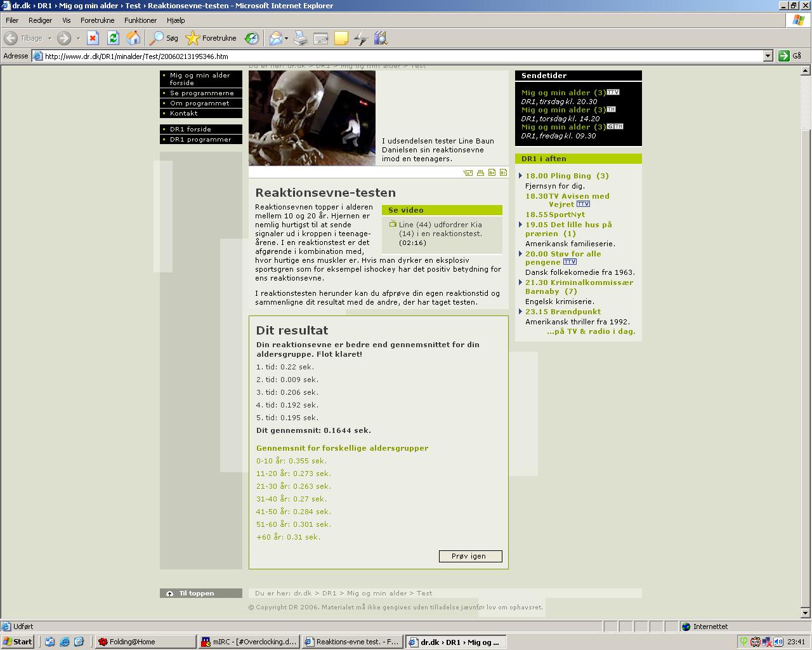Click the send-to-friend icon above article
Viewport: 812px width, 650px height.
pyautogui.click(x=468, y=173)
